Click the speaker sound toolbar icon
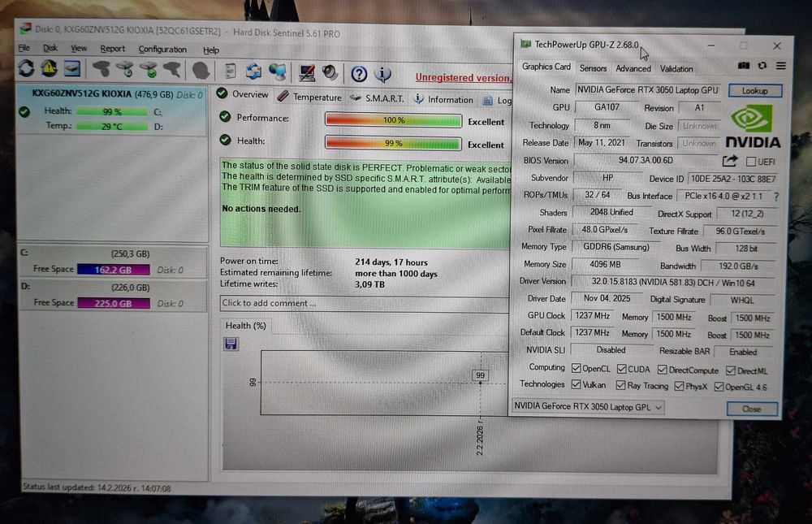The image size is (812, 524). click(x=330, y=73)
